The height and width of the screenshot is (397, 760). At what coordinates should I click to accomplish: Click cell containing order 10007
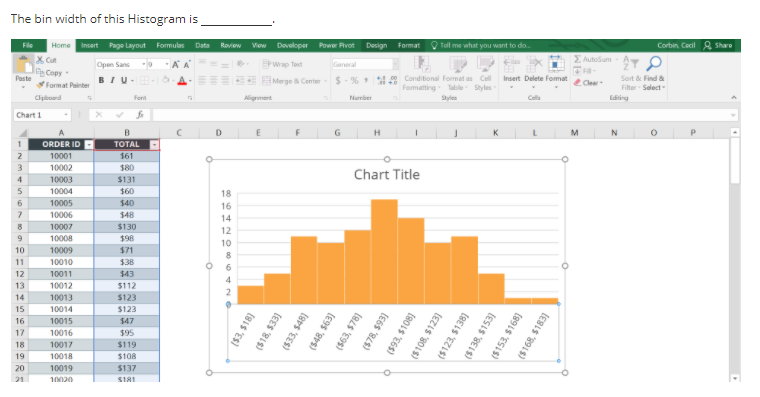(x=61, y=226)
